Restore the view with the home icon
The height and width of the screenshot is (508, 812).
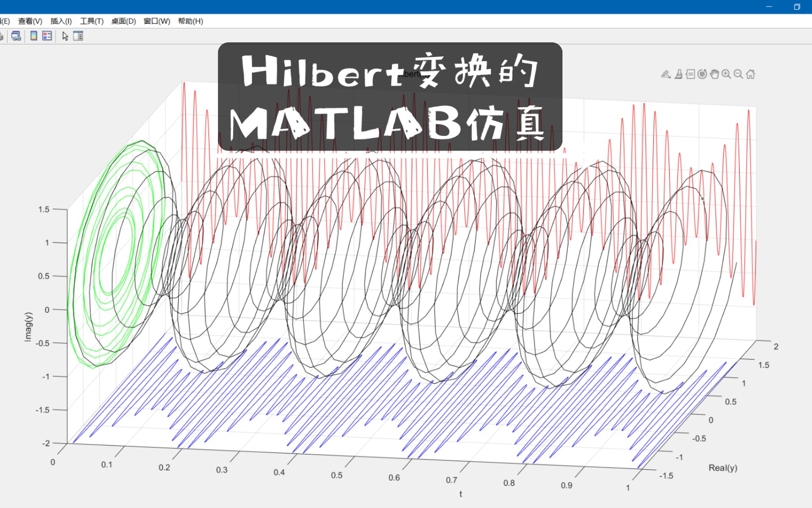(x=750, y=74)
